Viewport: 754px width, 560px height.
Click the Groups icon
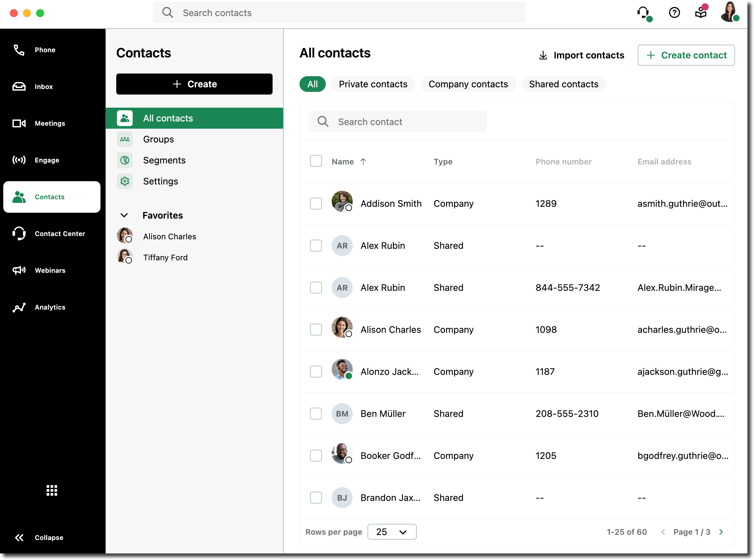click(124, 139)
